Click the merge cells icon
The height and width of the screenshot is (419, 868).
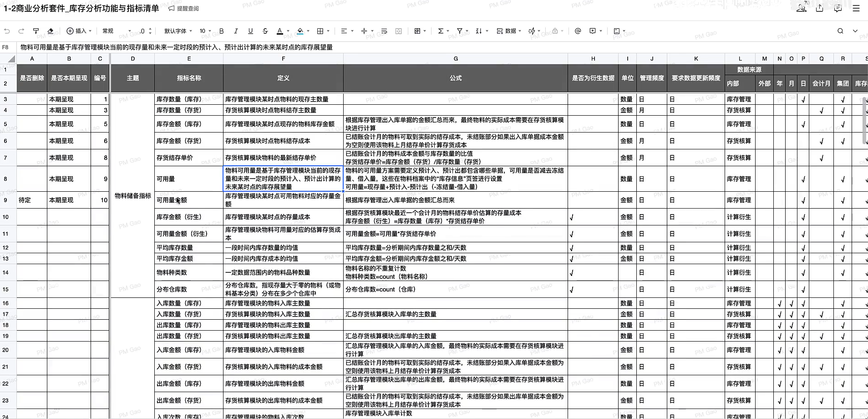(x=399, y=31)
